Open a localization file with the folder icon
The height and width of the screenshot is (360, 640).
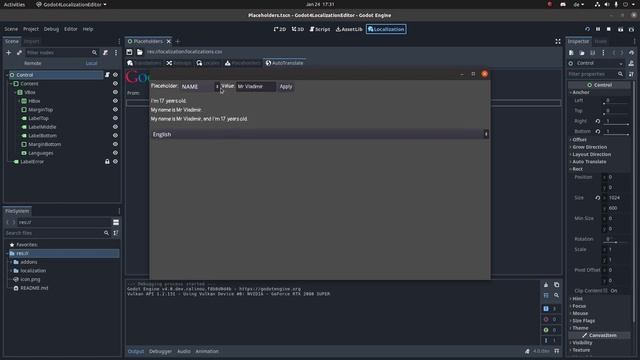(x=140, y=52)
